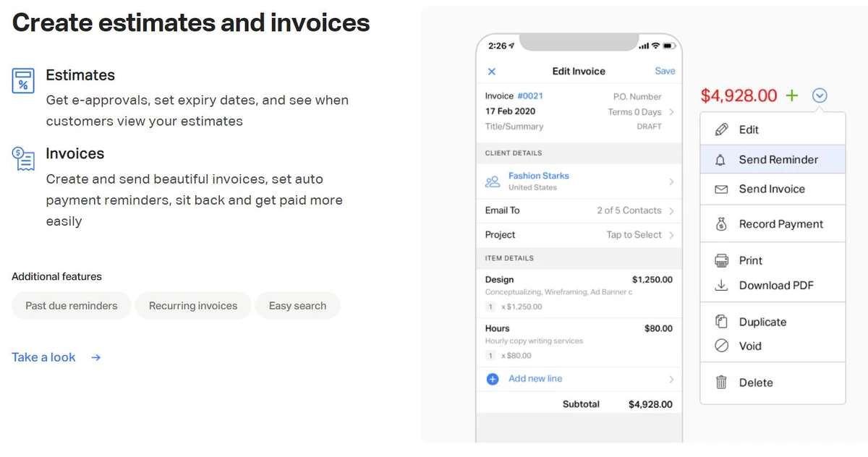Close the Edit Invoice screen with the X
The image size is (868, 457).
[x=492, y=72]
